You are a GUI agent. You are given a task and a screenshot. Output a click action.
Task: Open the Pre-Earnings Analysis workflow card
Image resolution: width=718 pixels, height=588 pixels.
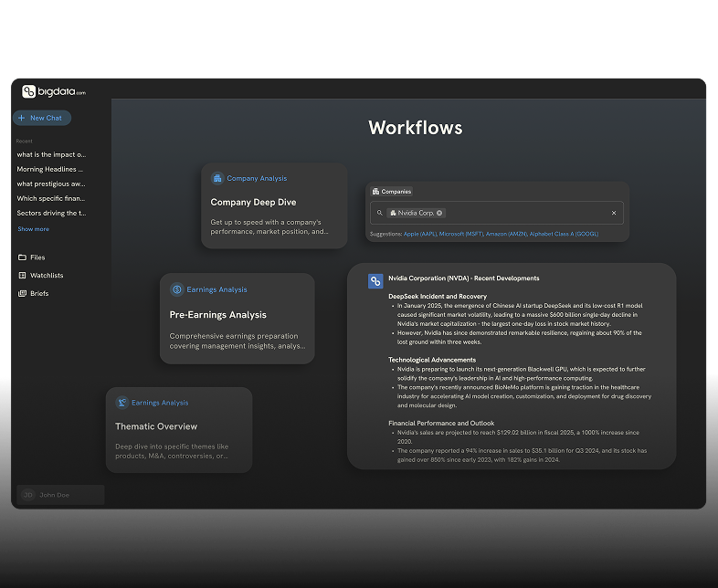(238, 319)
